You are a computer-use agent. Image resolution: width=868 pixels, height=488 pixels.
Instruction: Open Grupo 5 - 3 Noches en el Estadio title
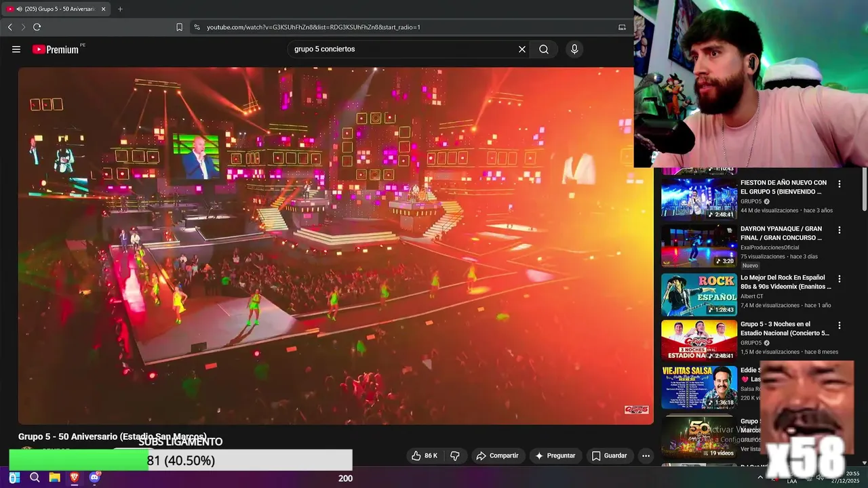coord(785,328)
